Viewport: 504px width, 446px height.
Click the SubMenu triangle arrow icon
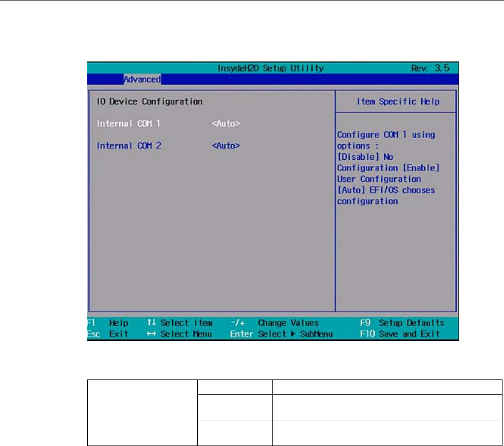pyautogui.click(x=293, y=334)
